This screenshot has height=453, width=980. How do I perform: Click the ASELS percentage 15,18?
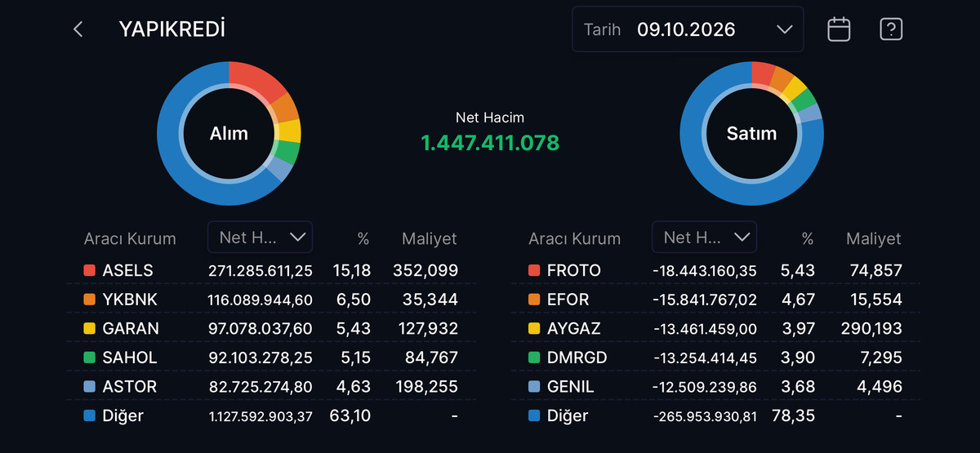[352, 270]
